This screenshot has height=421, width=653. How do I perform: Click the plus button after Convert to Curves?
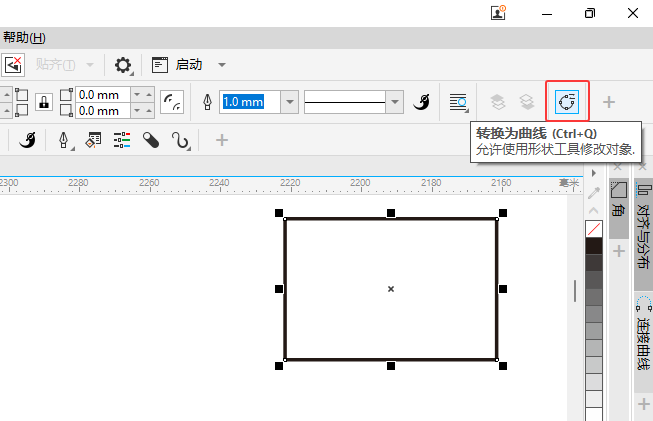coord(609,102)
